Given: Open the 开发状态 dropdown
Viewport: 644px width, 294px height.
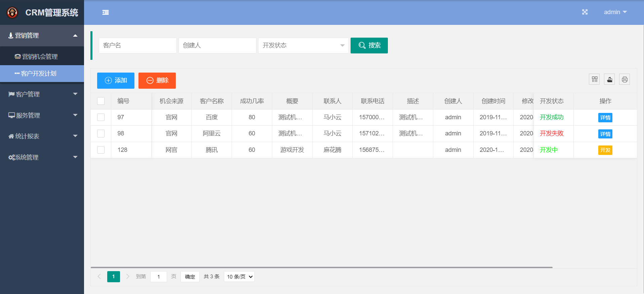Looking at the screenshot, I should (303, 45).
